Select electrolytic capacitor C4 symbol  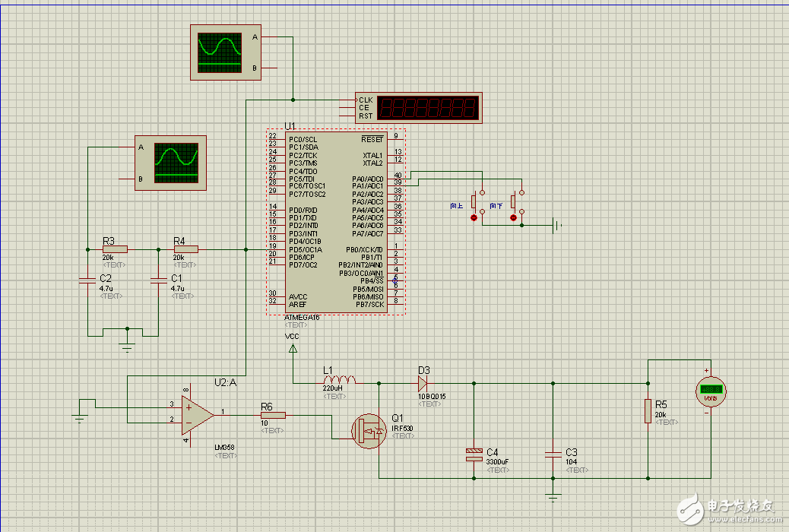(x=473, y=454)
